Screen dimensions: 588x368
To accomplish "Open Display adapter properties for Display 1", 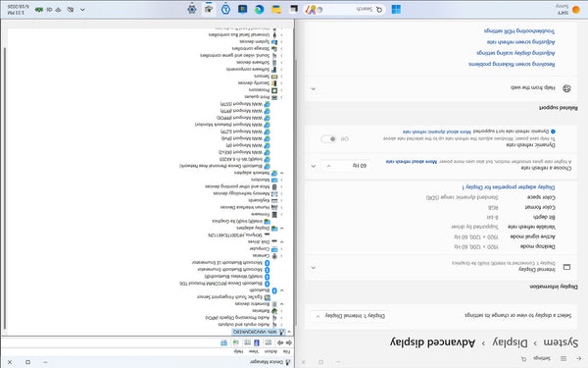I will [509, 187].
